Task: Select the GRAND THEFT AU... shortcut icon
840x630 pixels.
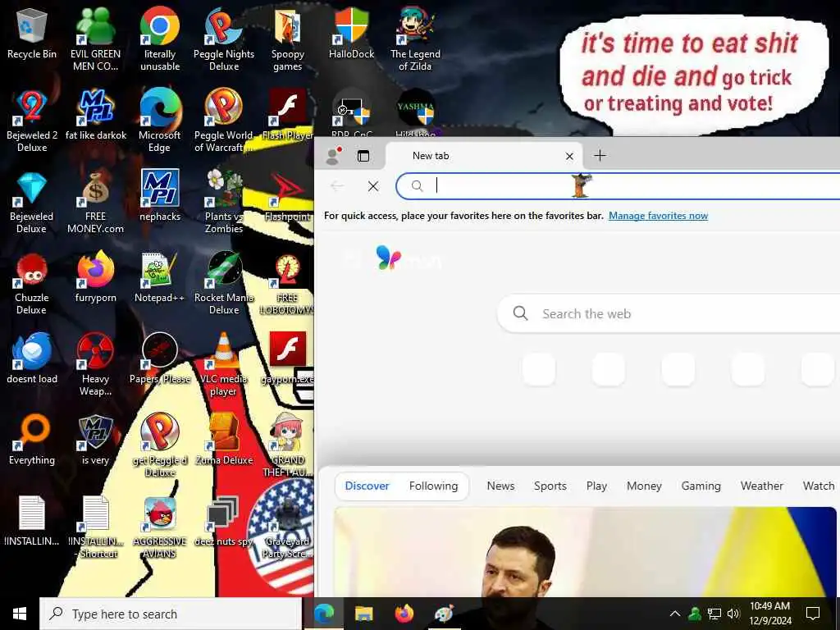Action: coord(288,445)
